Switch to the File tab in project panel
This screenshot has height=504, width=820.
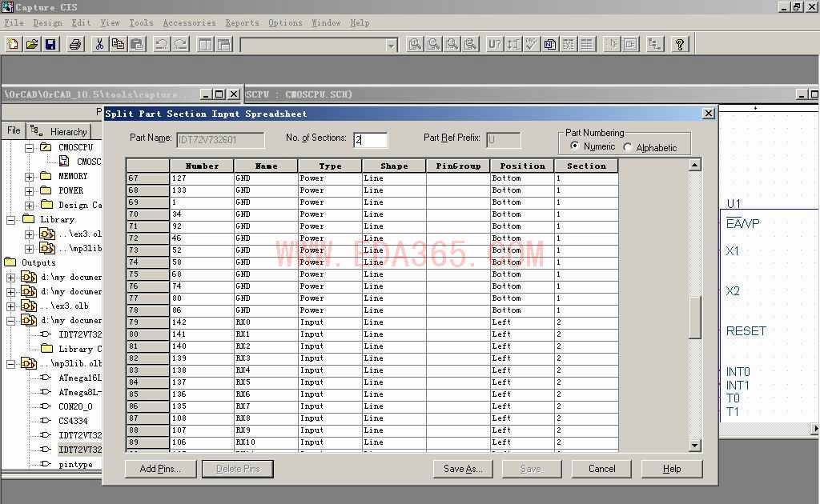tap(14, 130)
